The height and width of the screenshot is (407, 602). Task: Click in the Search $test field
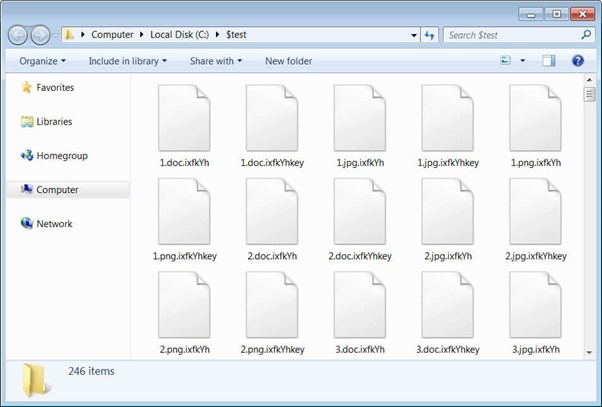point(508,35)
